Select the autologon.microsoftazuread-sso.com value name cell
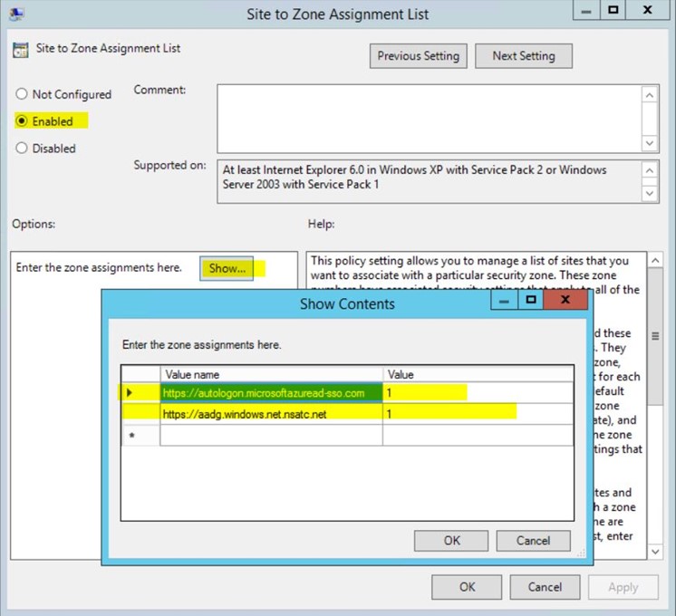Screen dimensions: 676x616 [271, 393]
